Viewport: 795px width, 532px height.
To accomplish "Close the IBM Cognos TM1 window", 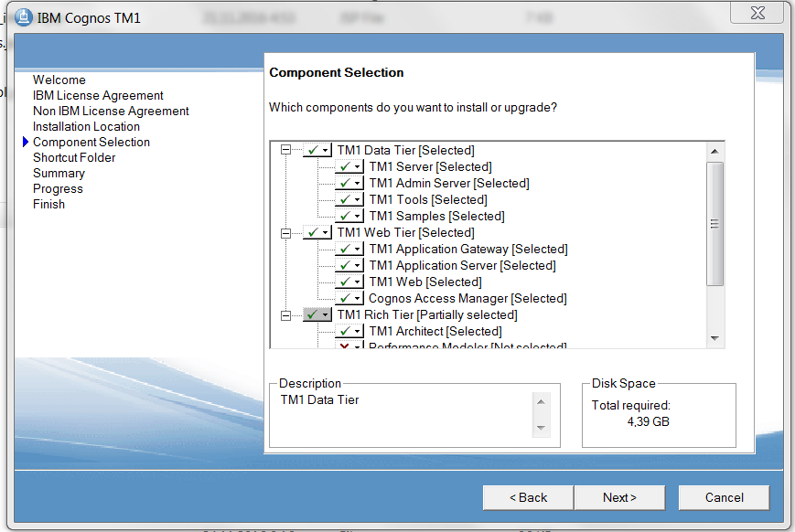I will [x=757, y=13].
